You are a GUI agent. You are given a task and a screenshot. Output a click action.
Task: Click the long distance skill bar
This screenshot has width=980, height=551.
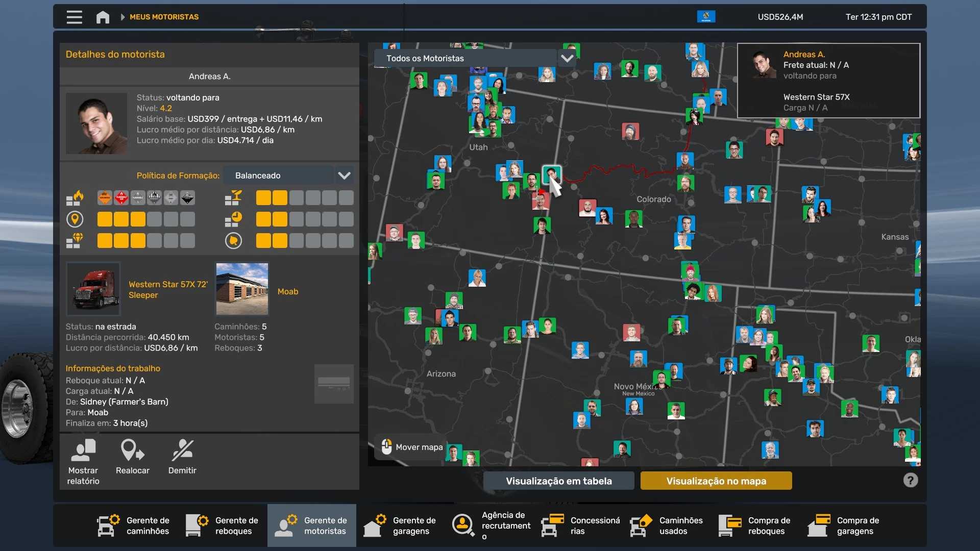coord(145,219)
